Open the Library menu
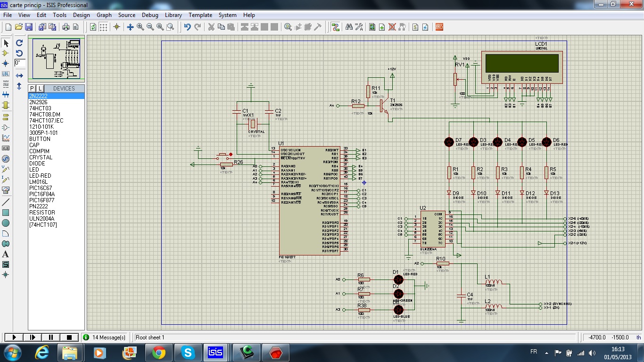This screenshot has width=644, height=362. click(x=173, y=15)
